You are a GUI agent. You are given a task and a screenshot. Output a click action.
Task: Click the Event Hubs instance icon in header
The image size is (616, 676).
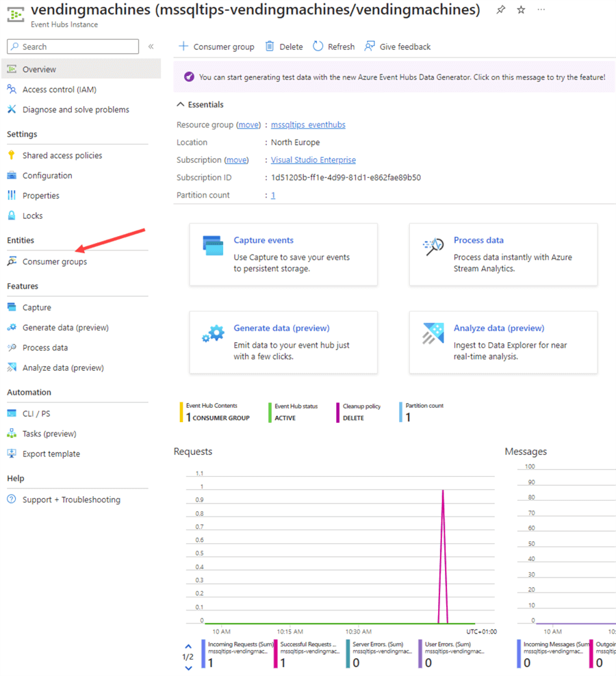(16, 14)
